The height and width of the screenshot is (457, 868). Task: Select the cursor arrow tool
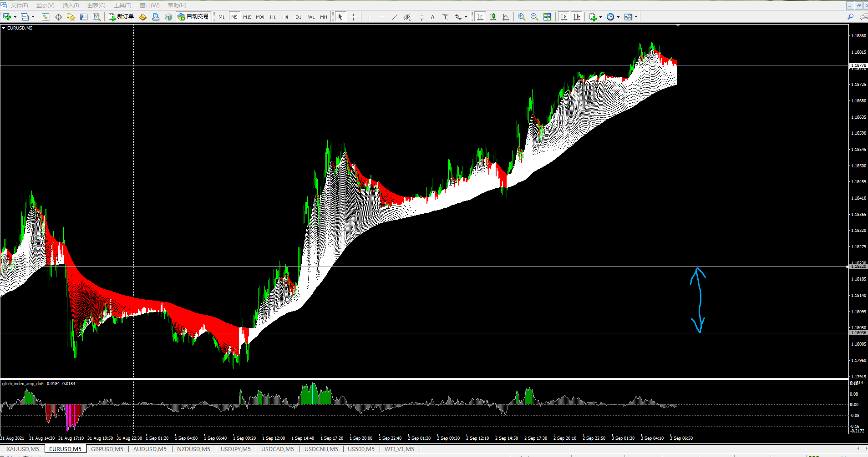pos(340,17)
